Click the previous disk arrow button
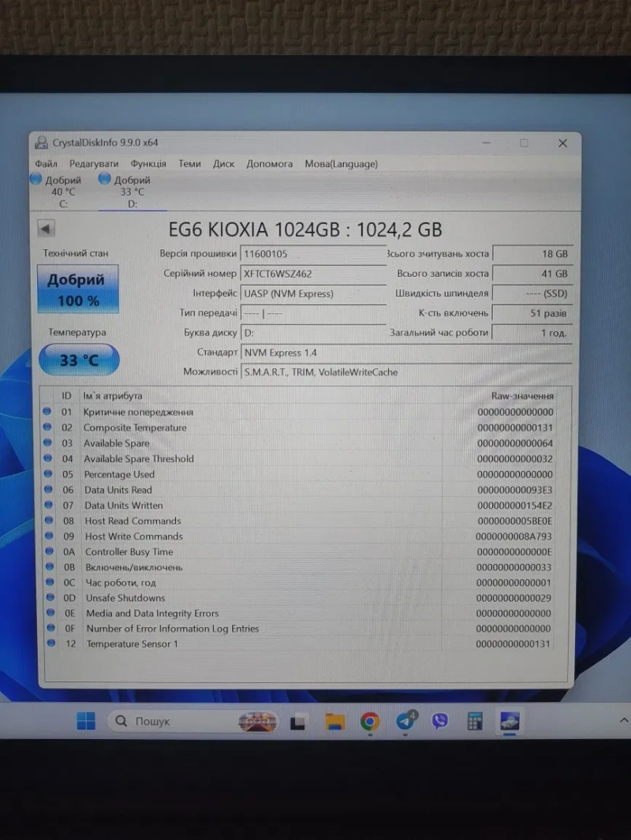This screenshot has width=631, height=840. (46, 229)
